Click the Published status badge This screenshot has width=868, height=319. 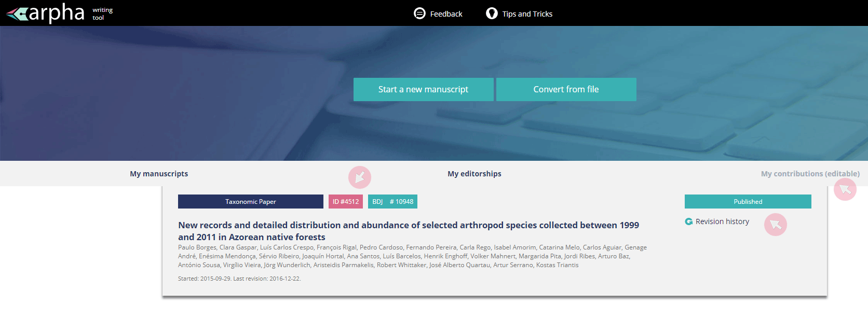[748, 202]
